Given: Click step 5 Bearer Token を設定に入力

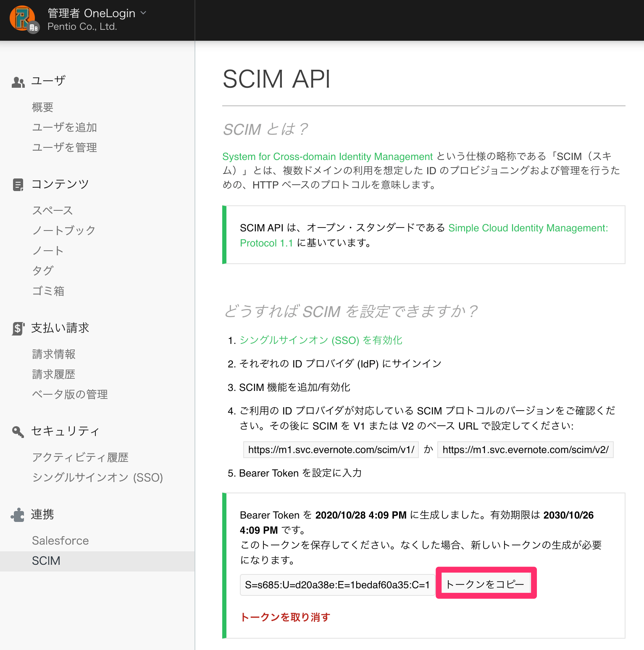Looking at the screenshot, I should pos(300,473).
